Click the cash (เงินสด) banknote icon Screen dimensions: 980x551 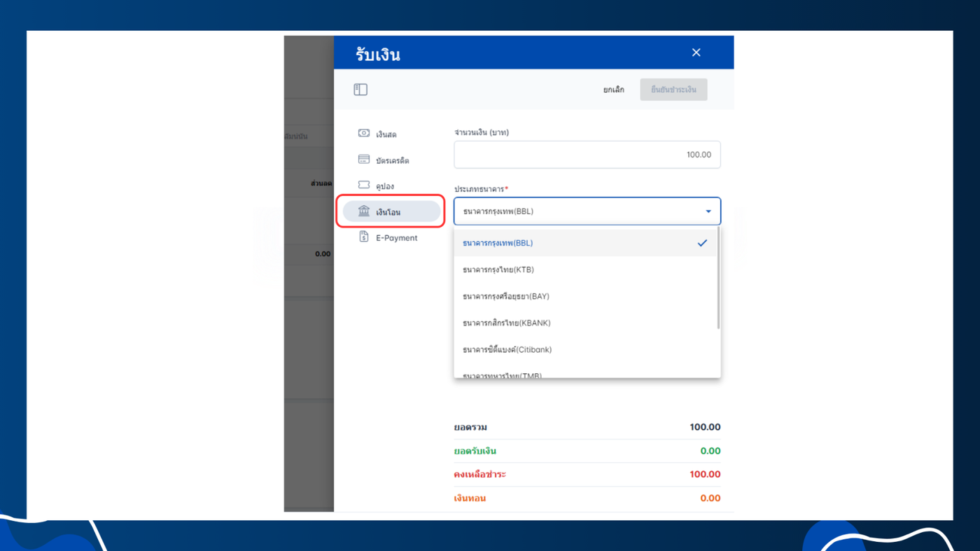click(364, 133)
